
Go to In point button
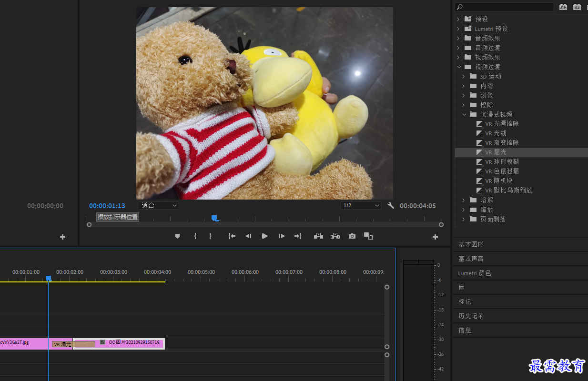click(232, 236)
